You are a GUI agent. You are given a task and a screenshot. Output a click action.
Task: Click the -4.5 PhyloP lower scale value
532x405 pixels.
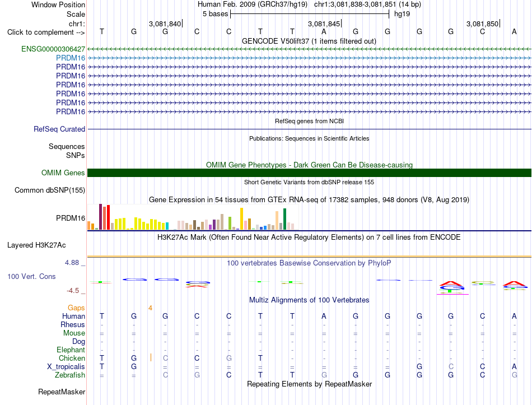point(73,291)
